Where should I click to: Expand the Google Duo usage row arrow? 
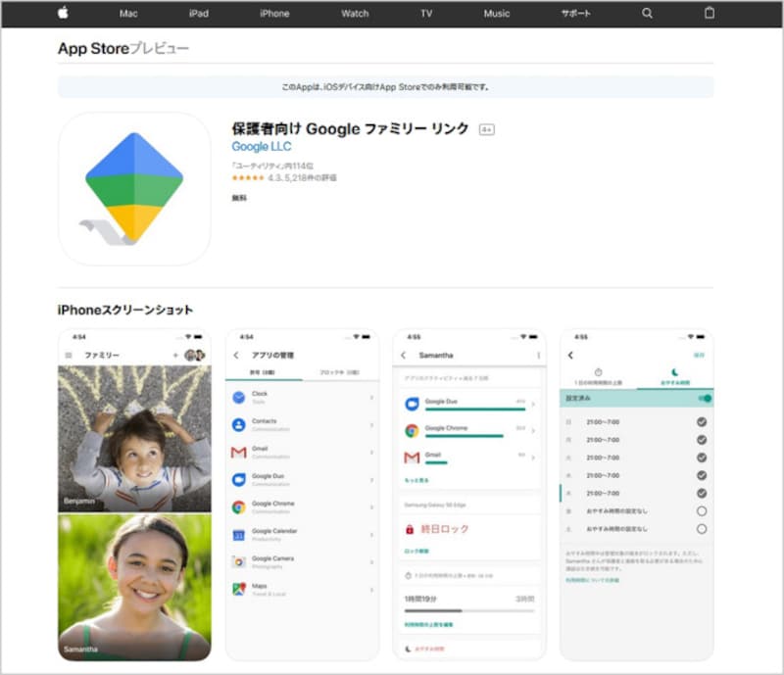coord(535,404)
